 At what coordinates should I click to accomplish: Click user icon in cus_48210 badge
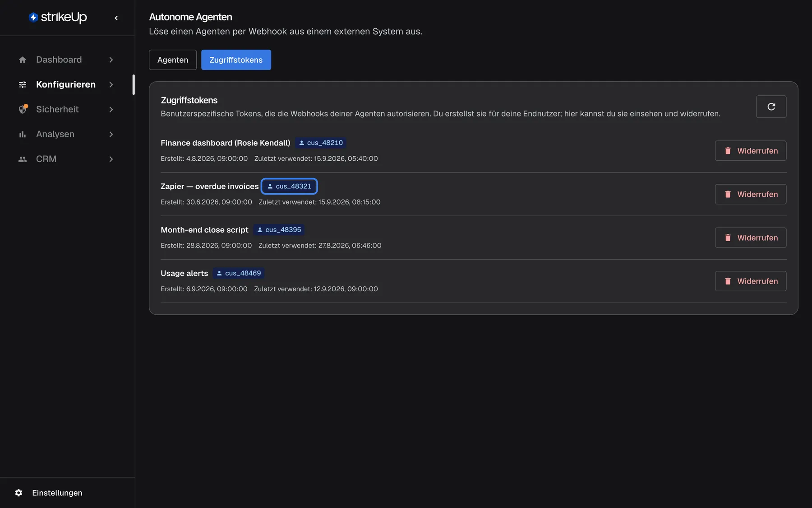(302, 143)
